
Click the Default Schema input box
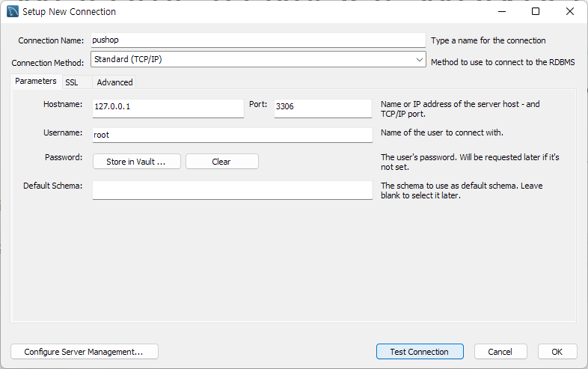pos(233,190)
